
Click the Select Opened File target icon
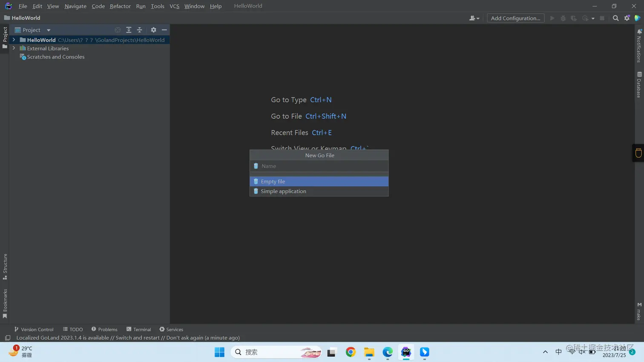pos(118,30)
